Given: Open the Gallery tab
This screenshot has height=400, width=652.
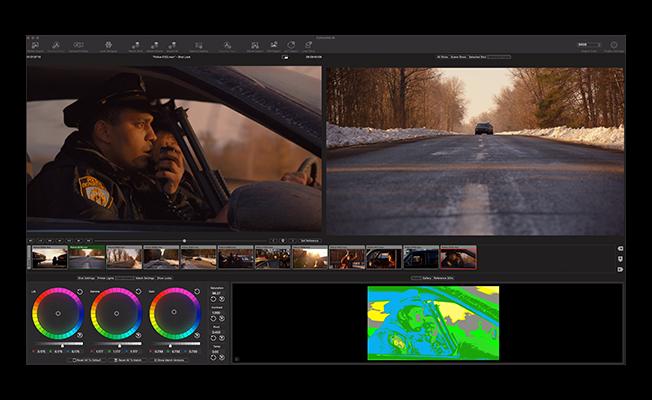Looking at the screenshot, I should [427, 278].
